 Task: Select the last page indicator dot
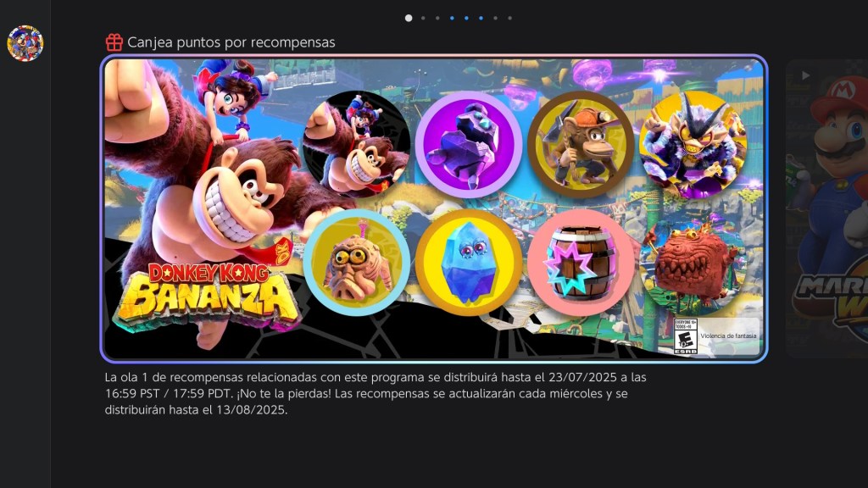click(509, 18)
